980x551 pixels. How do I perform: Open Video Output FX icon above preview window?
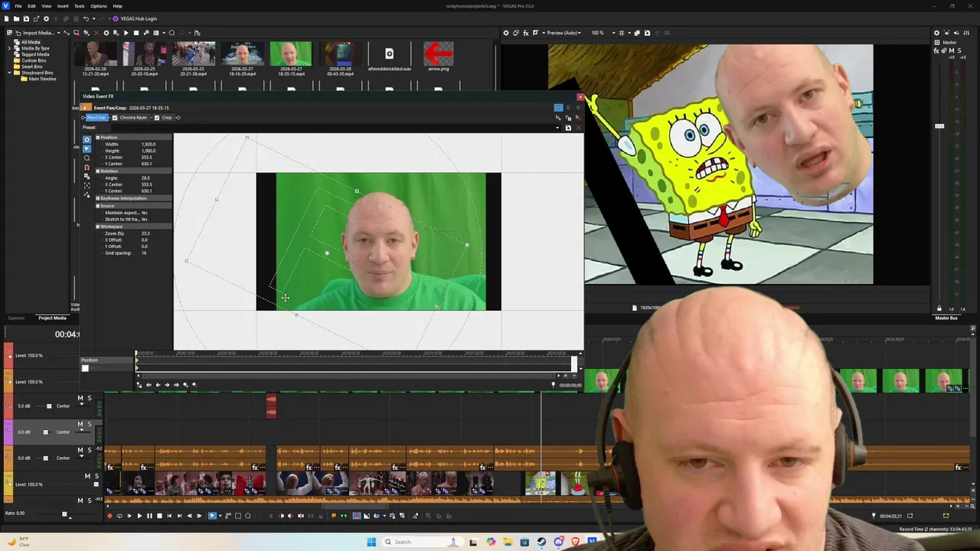pyautogui.click(x=525, y=33)
